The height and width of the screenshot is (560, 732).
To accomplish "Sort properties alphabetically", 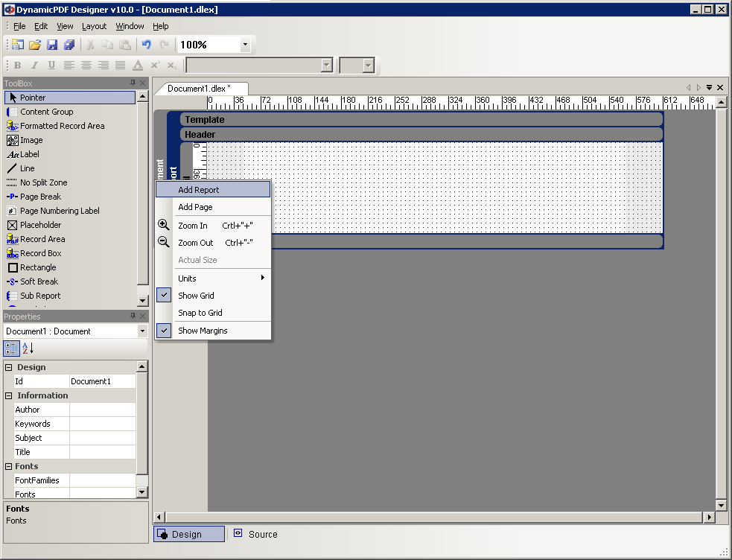I will [x=28, y=348].
